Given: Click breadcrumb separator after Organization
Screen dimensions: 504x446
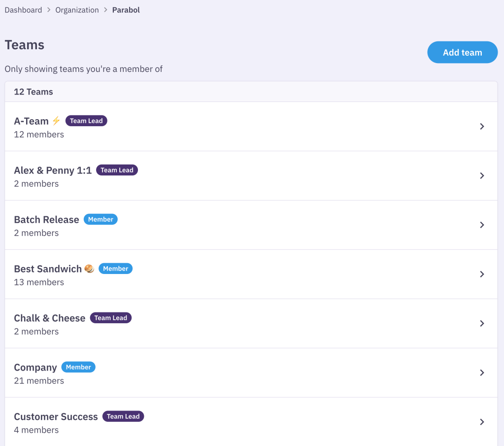Looking at the screenshot, I should tap(105, 10).
